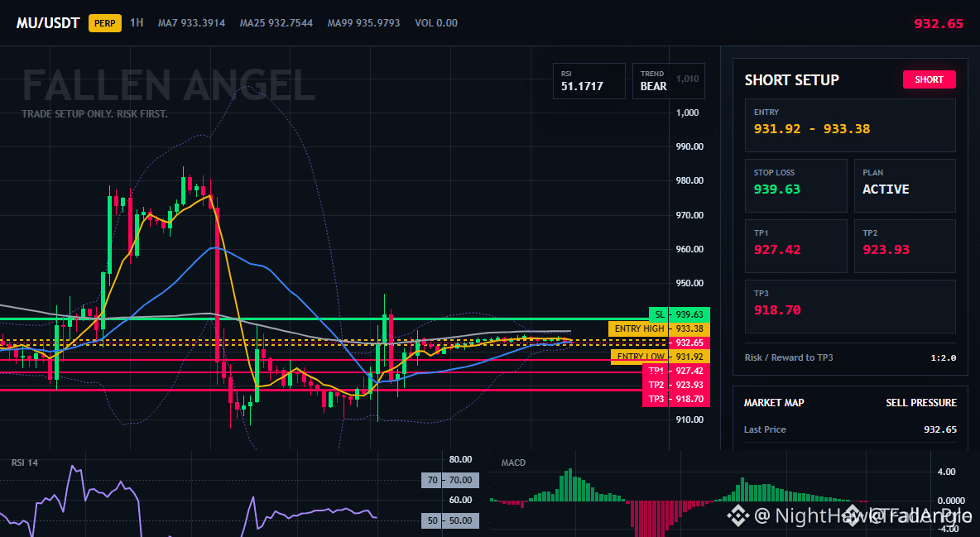Click the 1,000 price axis label

pos(688,113)
